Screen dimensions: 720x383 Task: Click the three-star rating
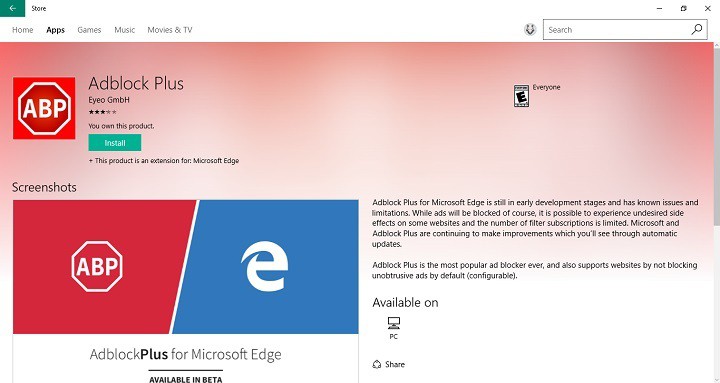[102, 112]
